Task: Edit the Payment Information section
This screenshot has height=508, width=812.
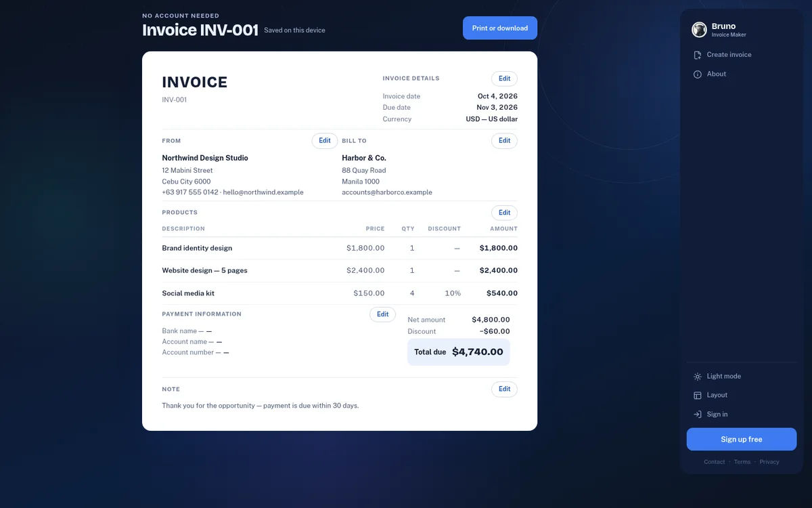Action: tap(382, 314)
